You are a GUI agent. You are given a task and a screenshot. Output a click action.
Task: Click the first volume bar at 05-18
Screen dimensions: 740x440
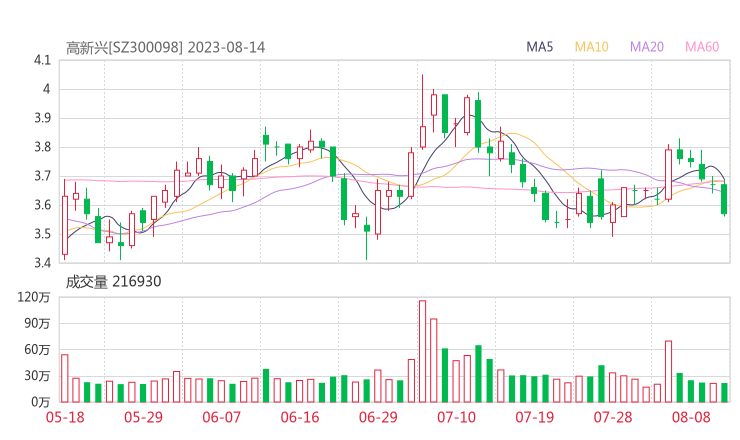[65, 378]
